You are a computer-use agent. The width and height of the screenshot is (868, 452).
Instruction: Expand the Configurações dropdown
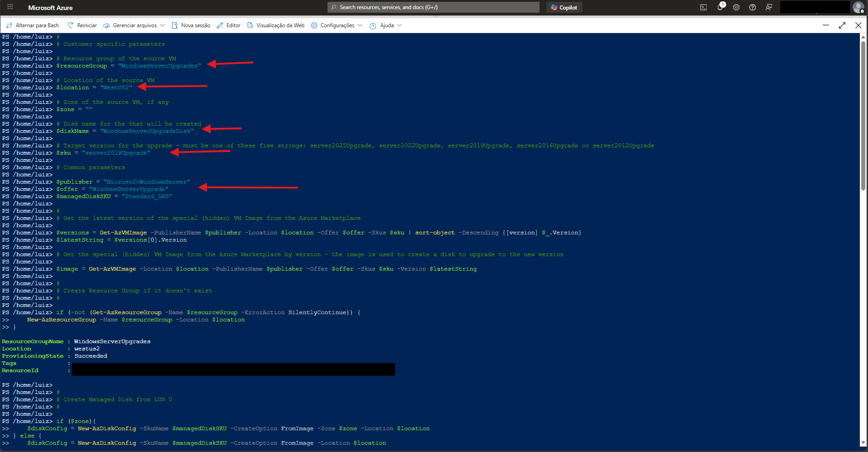coord(337,25)
